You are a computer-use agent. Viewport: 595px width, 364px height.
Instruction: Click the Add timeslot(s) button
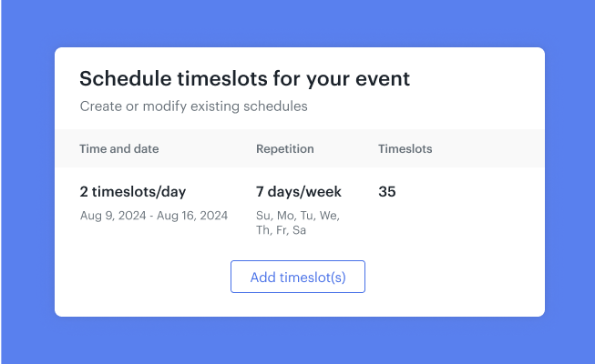click(298, 277)
